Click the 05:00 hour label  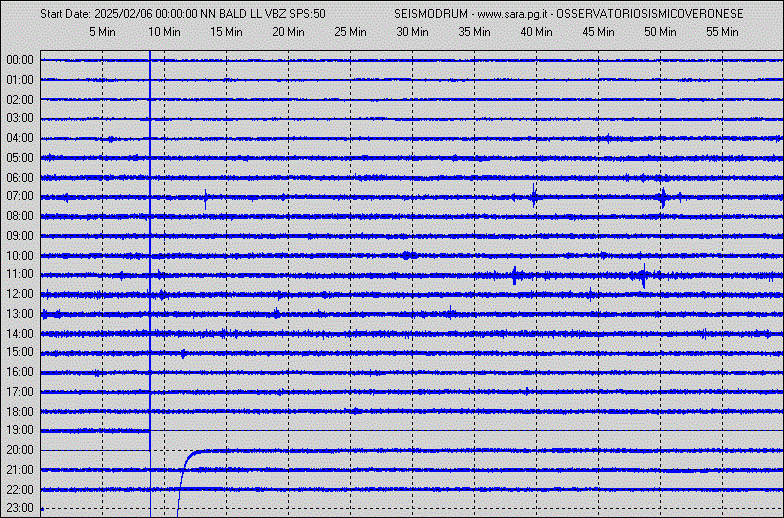[20, 158]
